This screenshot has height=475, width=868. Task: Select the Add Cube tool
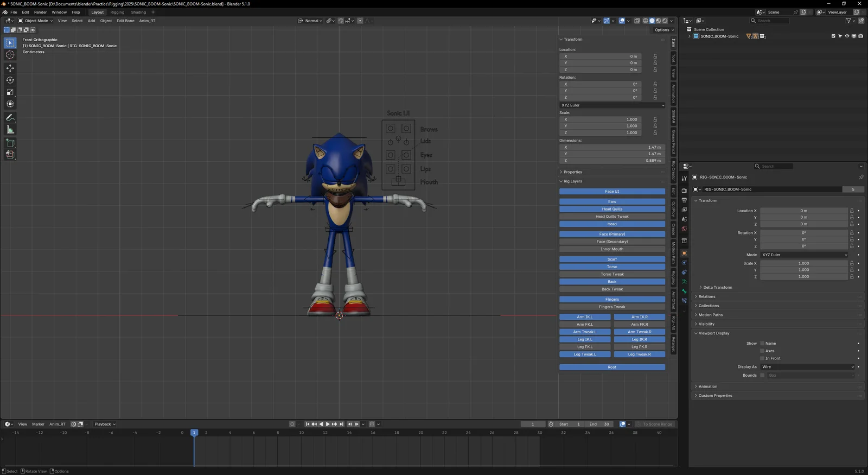(x=10, y=143)
